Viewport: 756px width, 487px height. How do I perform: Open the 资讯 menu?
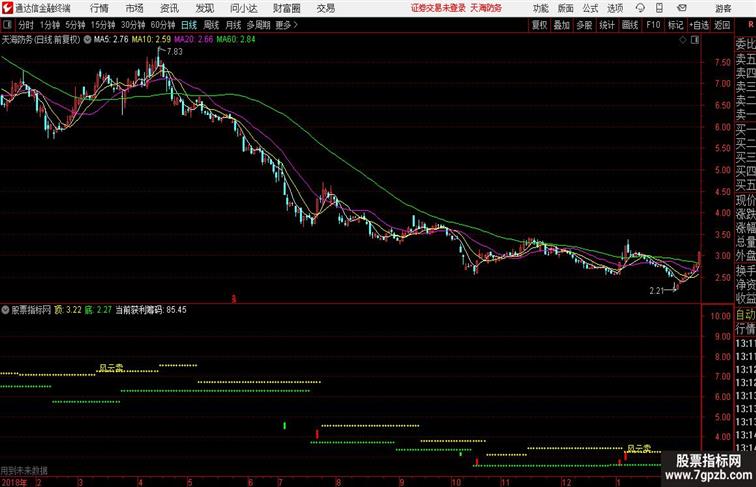point(169,8)
